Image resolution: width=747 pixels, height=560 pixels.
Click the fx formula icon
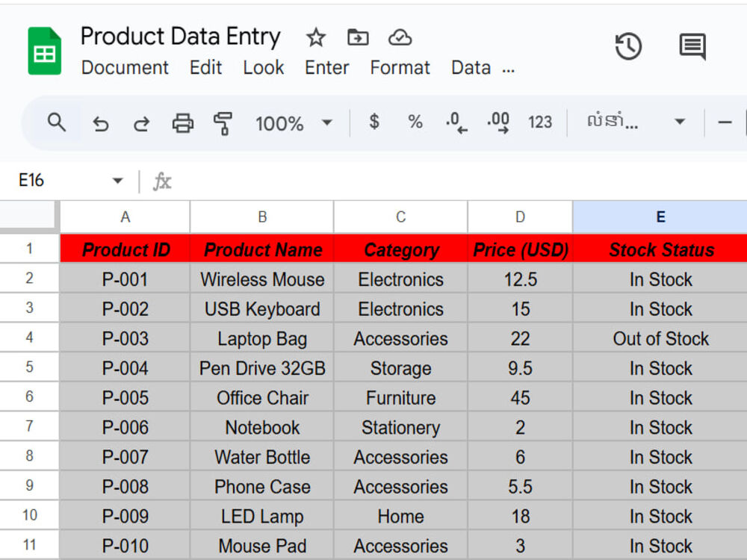pyautogui.click(x=162, y=181)
